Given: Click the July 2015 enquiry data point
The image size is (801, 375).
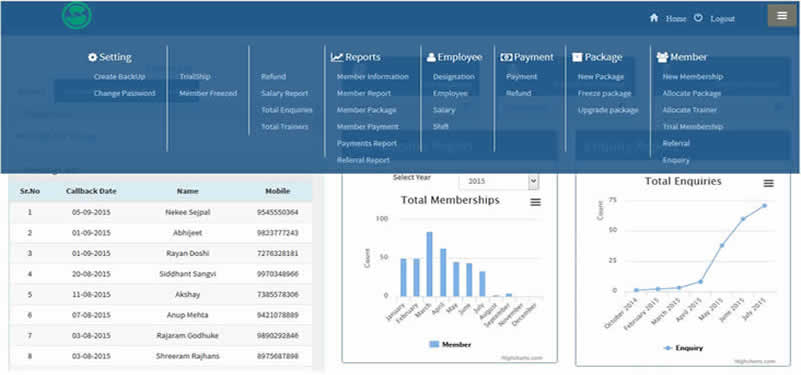Looking at the screenshot, I should click(x=764, y=206).
